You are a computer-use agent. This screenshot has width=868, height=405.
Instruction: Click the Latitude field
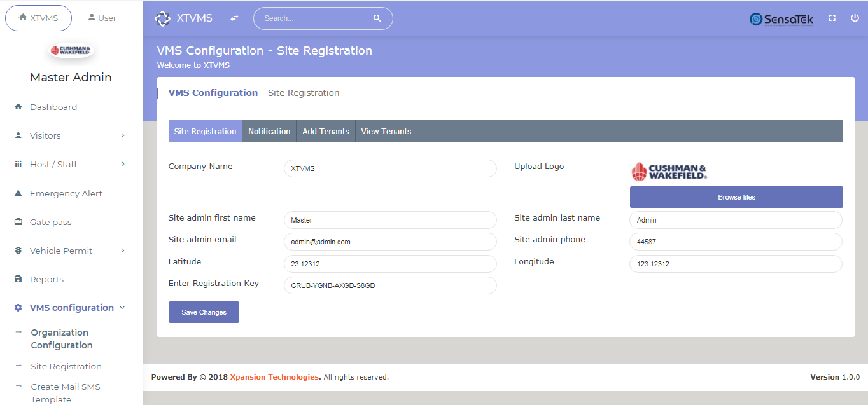click(x=390, y=264)
